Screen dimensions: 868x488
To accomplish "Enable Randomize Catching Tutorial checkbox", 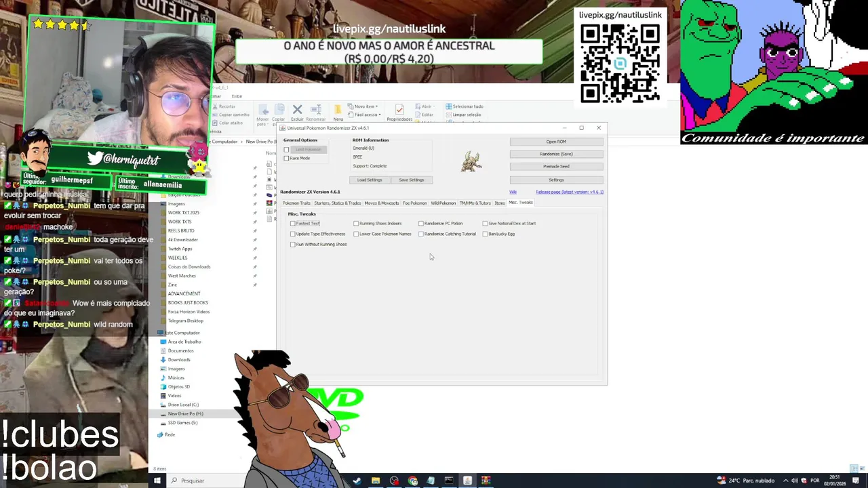I will pos(421,234).
